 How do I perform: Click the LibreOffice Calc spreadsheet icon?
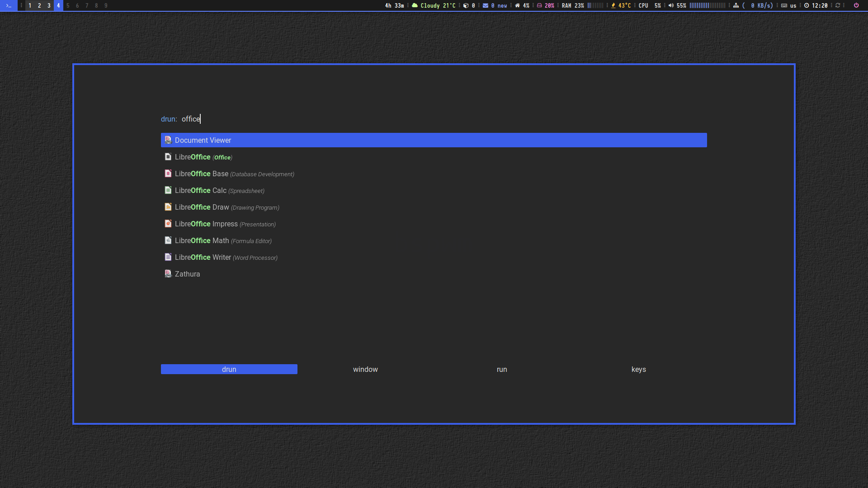(168, 190)
